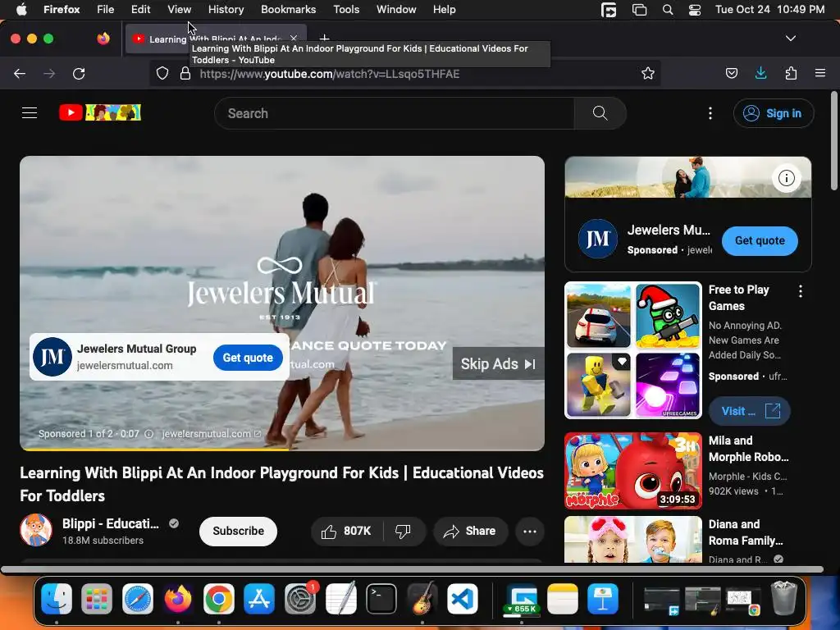Get quote in the sidebar Jewelers Mutual ad

point(760,240)
